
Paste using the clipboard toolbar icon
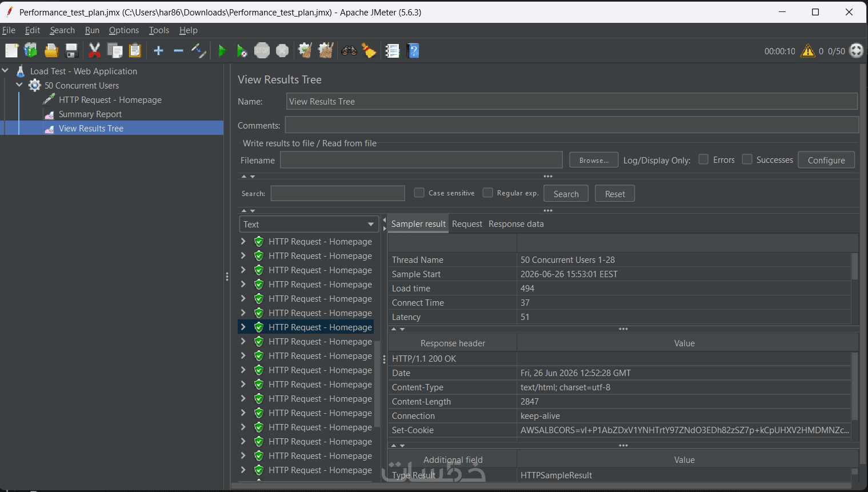click(x=135, y=51)
